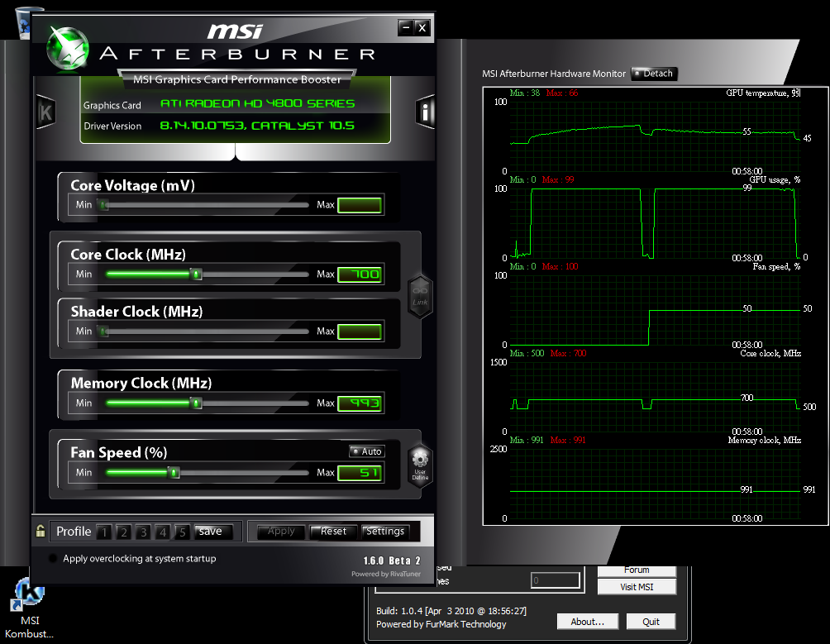
Task: Click the Fan Speed value field showing 51
Action: [x=360, y=473]
